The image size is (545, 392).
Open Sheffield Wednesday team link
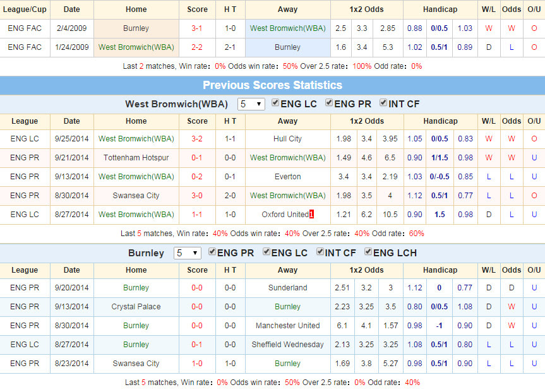287,345
